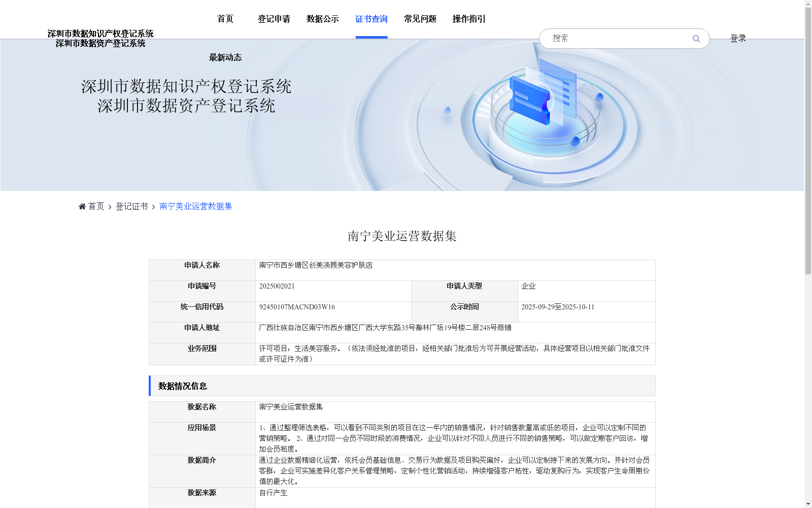
Task: Click the application number 2025002021
Action: click(277, 286)
